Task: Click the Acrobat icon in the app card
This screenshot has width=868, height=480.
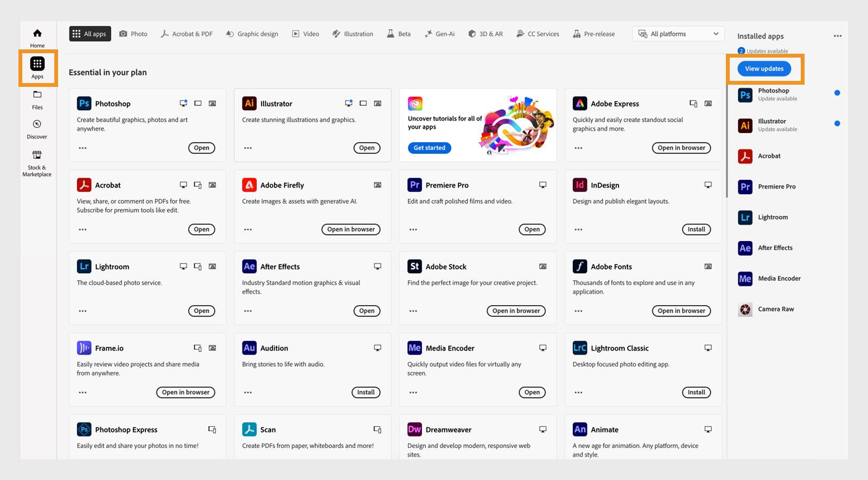Action: click(84, 185)
